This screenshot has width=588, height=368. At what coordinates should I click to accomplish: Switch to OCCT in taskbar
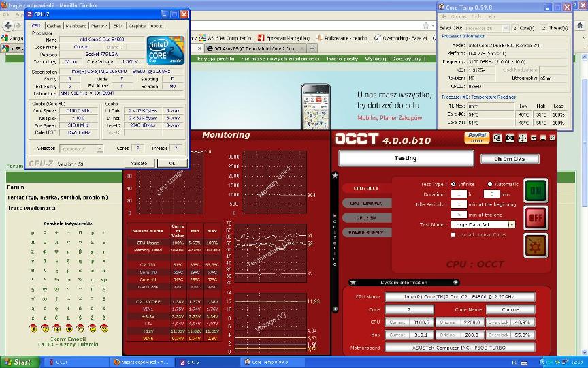77,362
